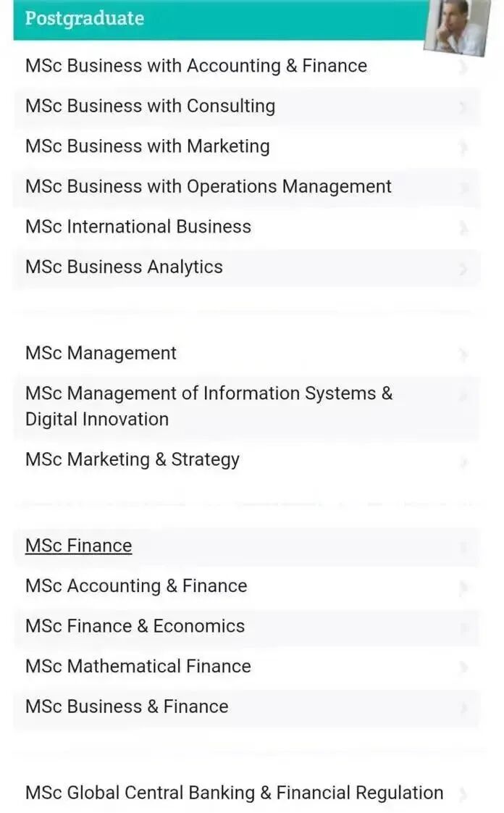Click chevron on MSc Mathematical Finance row

[463, 667]
